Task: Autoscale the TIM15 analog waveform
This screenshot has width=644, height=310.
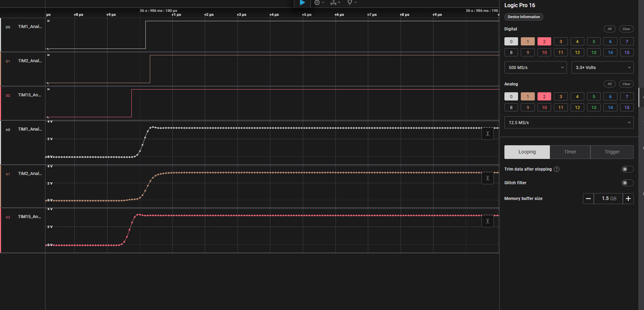Action: pyautogui.click(x=487, y=221)
